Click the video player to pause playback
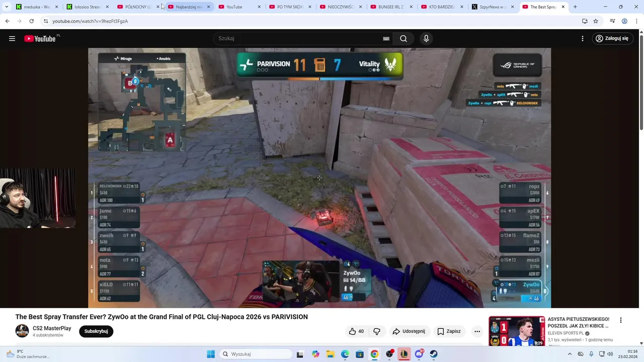 coord(319,178)
